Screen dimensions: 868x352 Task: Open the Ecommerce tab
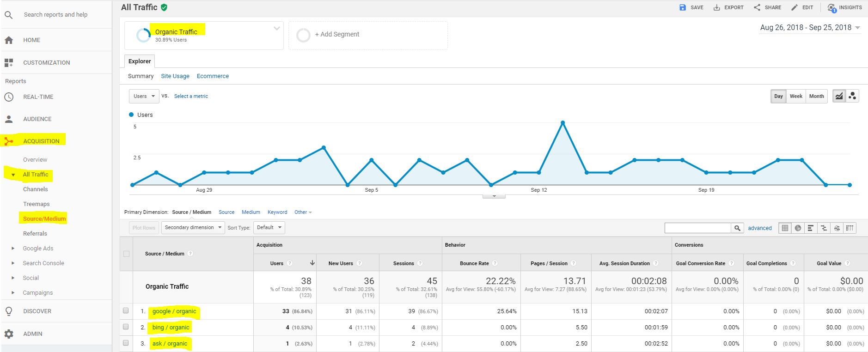tap(213, 76)
